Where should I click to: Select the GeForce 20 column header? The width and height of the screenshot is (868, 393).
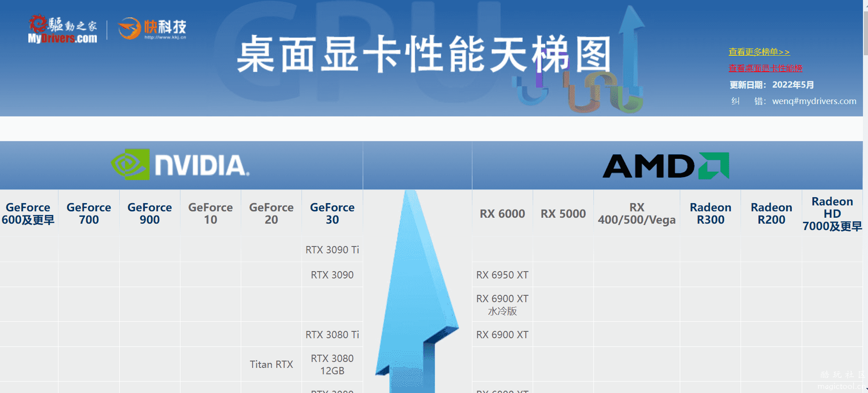click(271, 214)
